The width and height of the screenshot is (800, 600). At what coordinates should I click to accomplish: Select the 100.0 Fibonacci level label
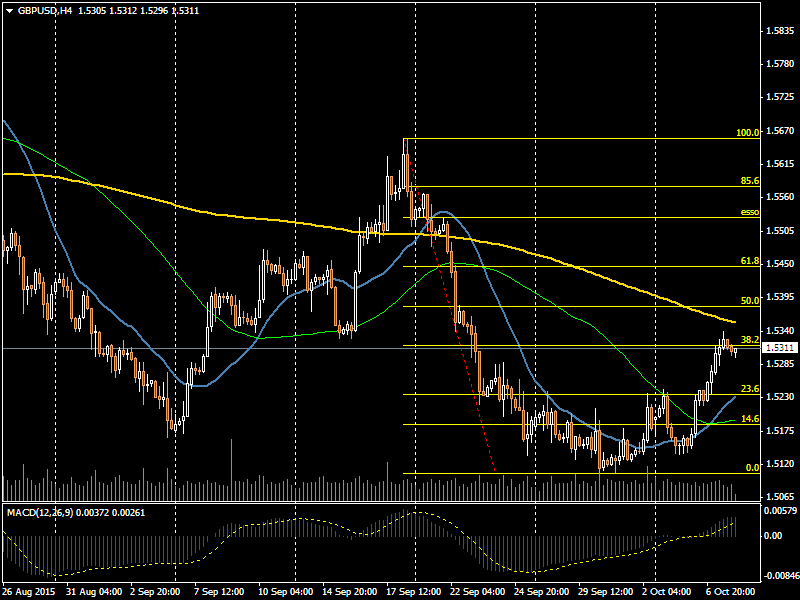746,132
